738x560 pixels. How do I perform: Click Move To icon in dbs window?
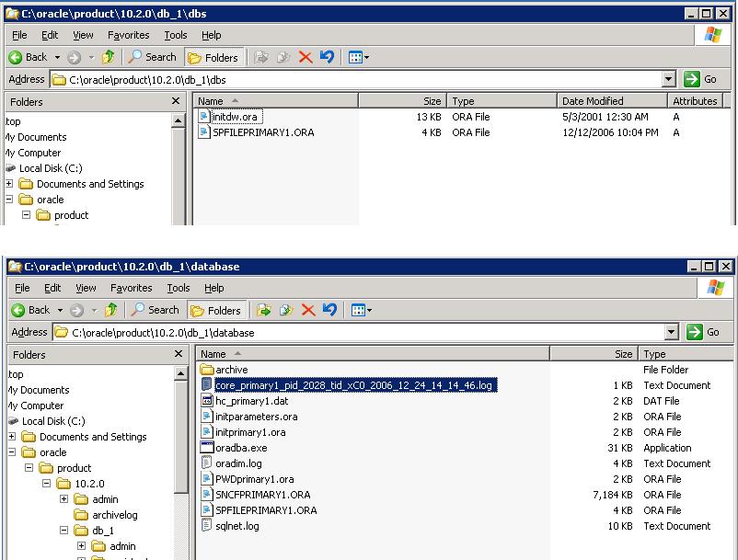(261, 57)
